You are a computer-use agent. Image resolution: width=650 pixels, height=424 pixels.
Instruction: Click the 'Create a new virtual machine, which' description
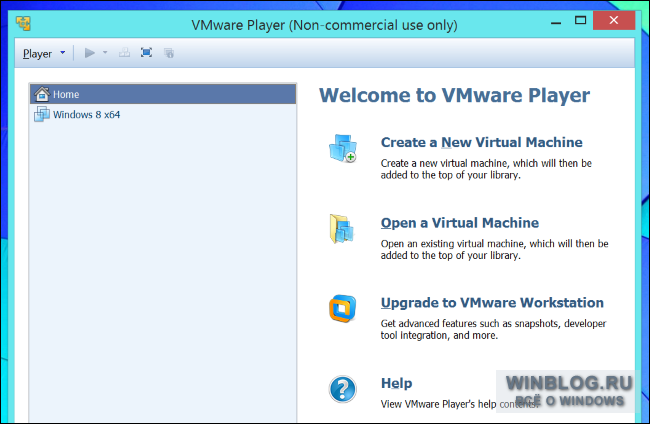pos(486,169)
